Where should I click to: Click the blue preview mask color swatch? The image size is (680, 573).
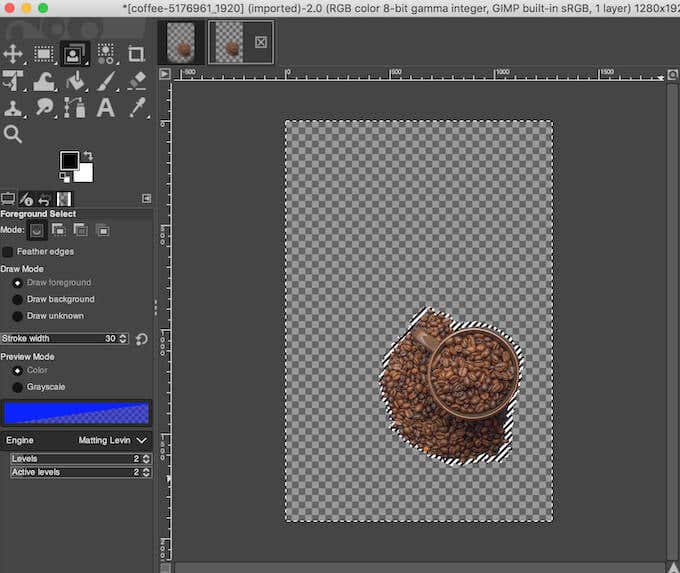tap(76, 412)
